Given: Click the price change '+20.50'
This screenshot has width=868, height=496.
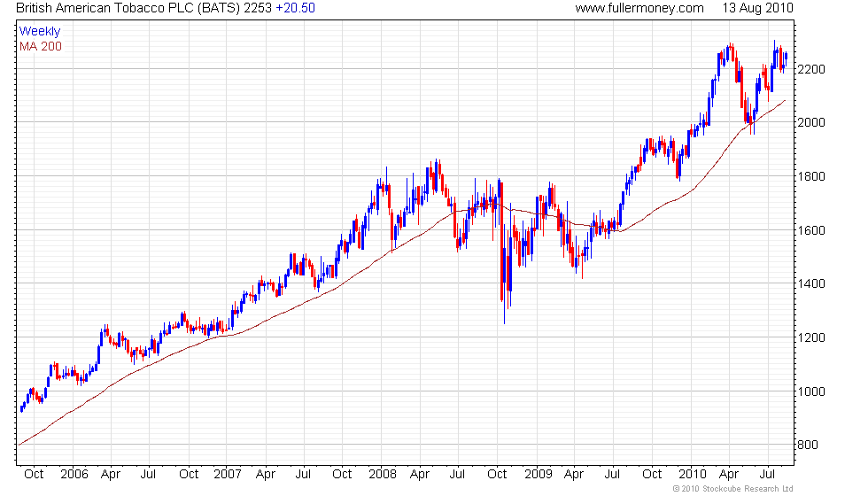Looking at the screenshot, I should [296, 8].
